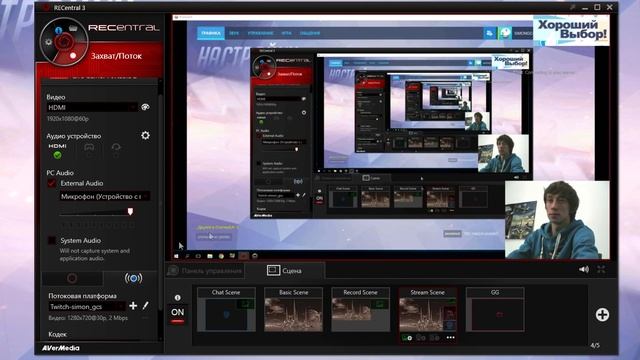Add a new scene with plus button
The width and height of the screenshot is (640, 360).
click(602, 315)
